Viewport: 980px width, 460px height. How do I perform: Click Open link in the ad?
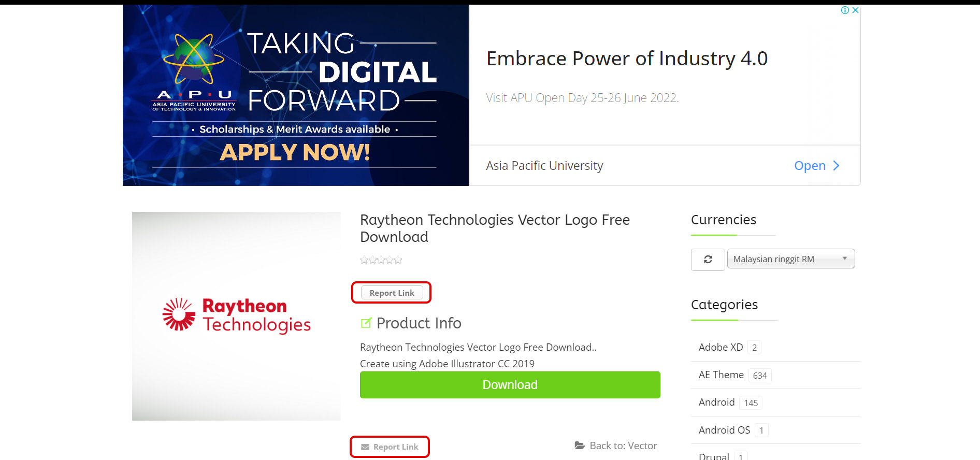point(810,166)
